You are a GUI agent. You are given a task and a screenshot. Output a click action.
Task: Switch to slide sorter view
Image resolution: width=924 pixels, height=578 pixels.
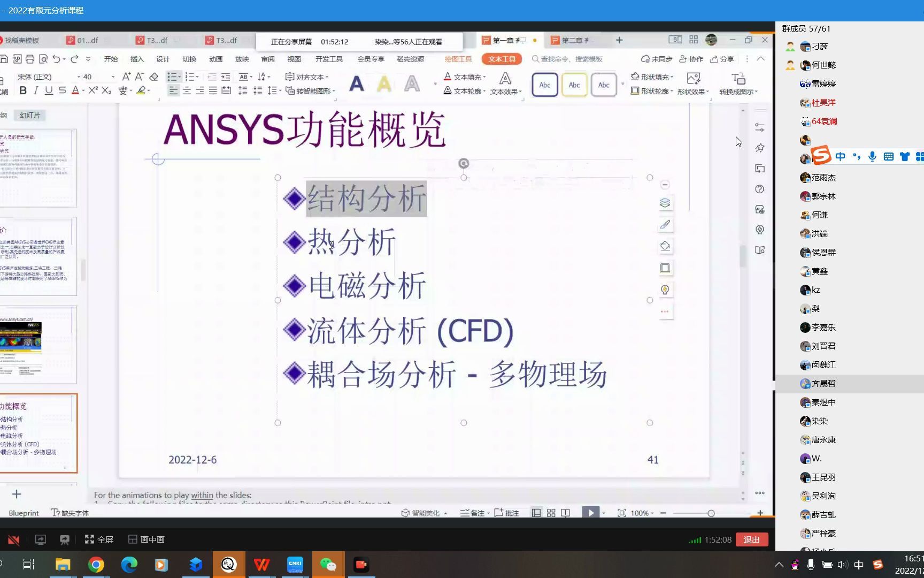551,513
